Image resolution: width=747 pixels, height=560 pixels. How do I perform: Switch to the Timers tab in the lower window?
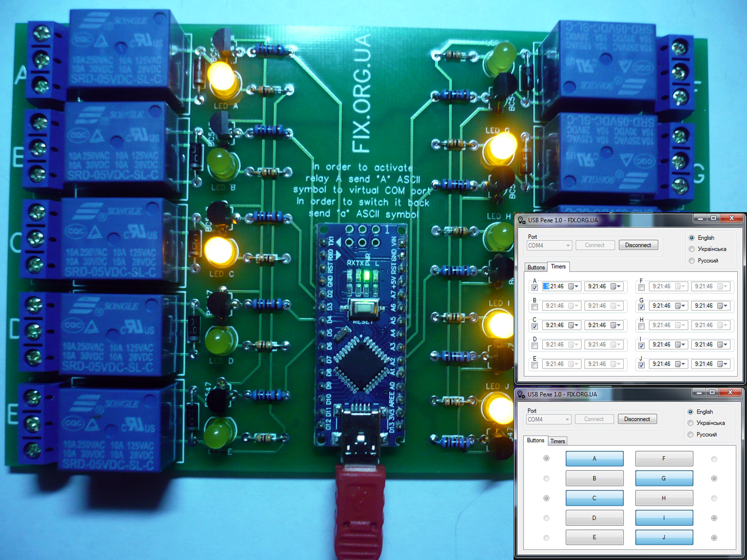[x=557, y=441]
